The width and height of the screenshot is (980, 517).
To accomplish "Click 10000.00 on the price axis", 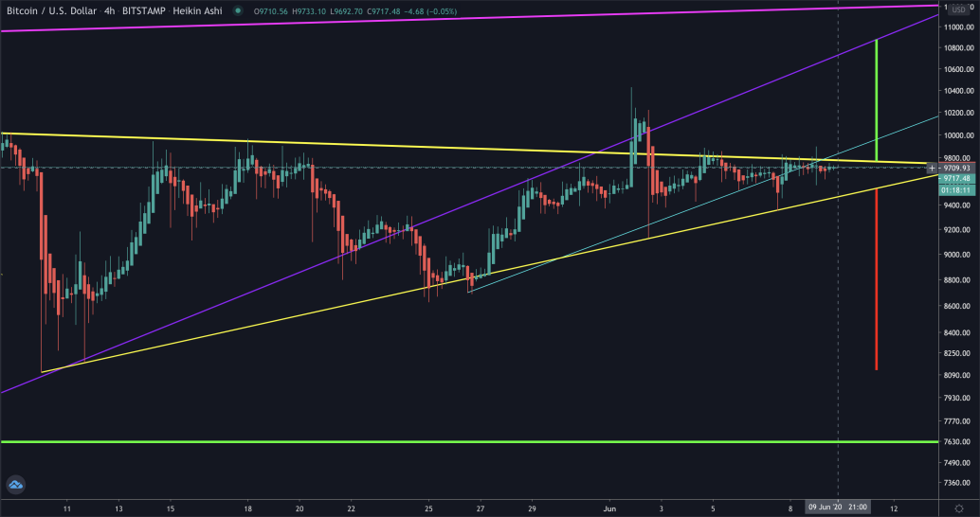I will click(957, 135).
